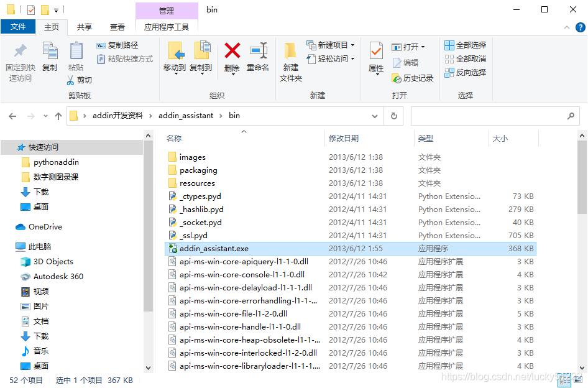Open the Application Tools (应用程序工具) tab
Viewport: 588px width, 388px height.
pos(167,27)
